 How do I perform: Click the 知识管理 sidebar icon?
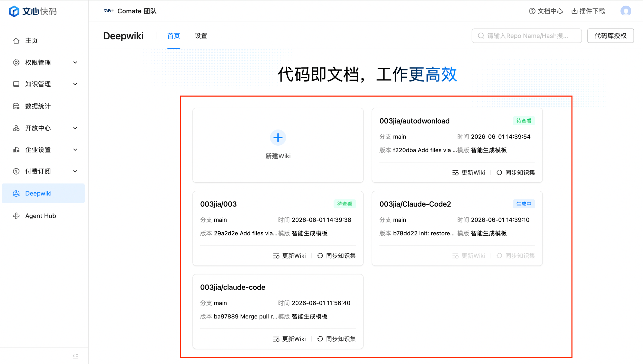[x=16, y=84]
